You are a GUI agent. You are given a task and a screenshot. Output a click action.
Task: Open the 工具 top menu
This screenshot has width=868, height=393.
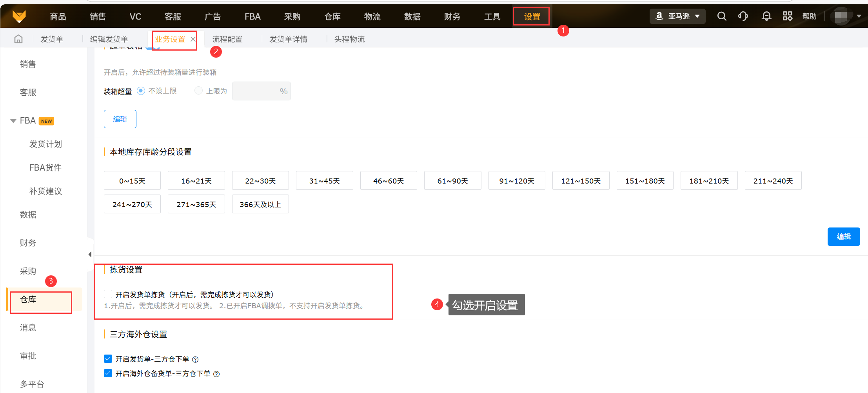492,16
